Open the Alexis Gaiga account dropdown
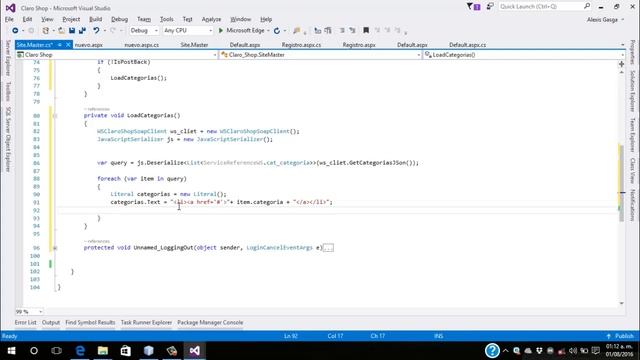The width and height of the screenshot is (640, 360). 605,20
